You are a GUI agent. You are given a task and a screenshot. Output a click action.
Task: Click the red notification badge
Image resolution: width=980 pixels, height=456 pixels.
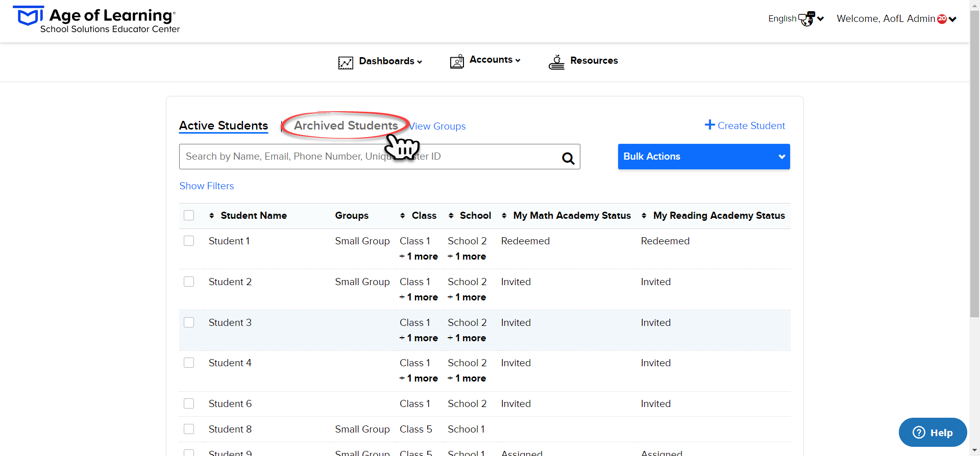pyautogui.click(x=942, y=19)
